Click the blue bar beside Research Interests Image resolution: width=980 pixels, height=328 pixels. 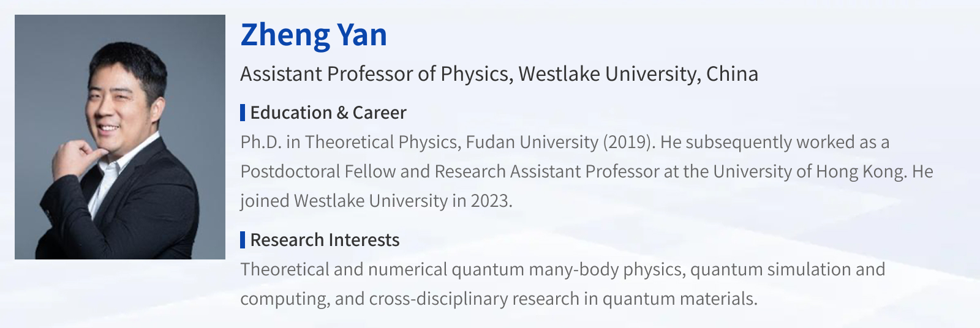pos(243,240)
